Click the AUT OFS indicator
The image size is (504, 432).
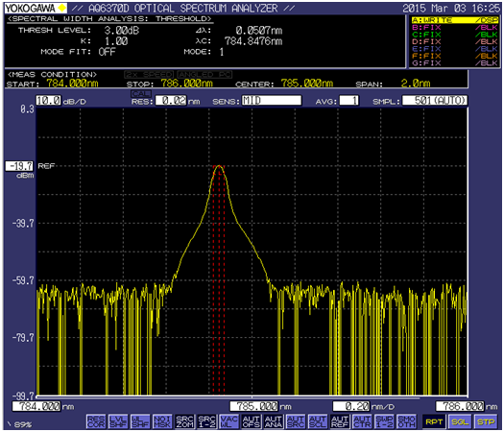point(251,421)
